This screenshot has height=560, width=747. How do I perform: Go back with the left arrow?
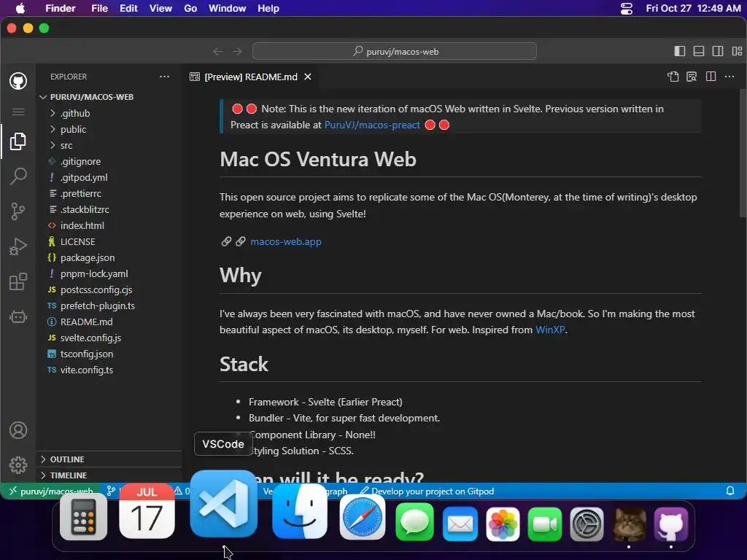[217, 52]
